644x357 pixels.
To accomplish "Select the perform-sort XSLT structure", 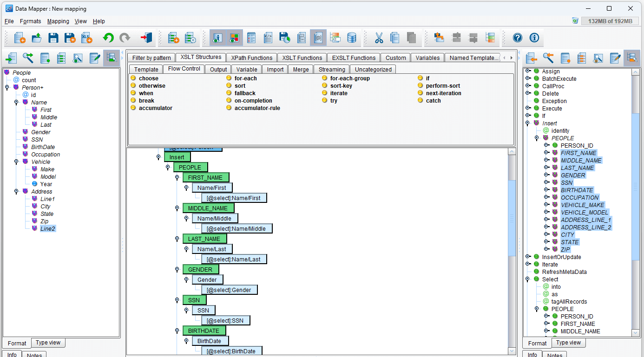I will pos(443,86).
